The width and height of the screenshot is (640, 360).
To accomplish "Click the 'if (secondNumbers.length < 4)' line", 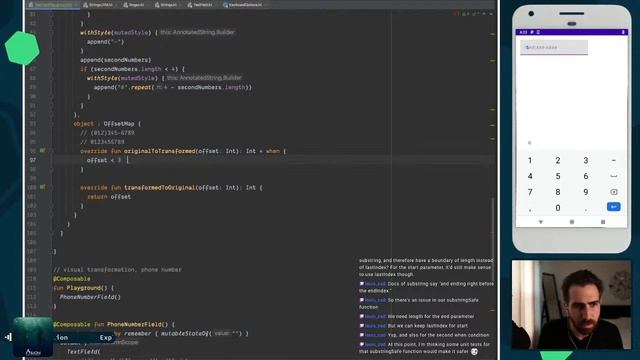I will click(132, 69).
